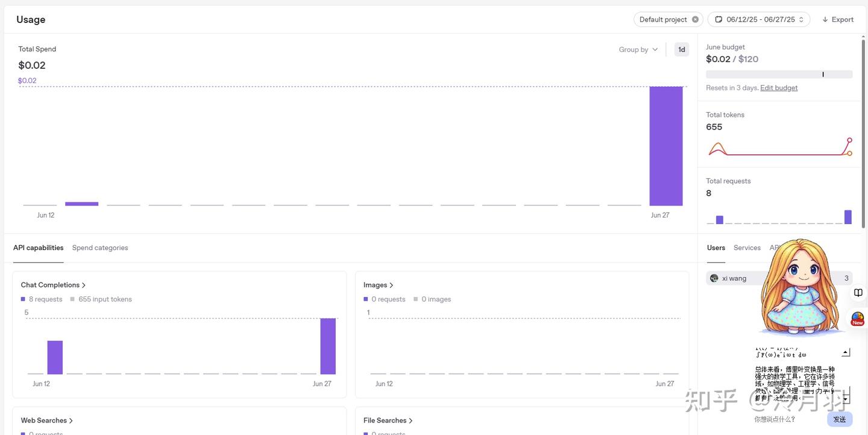Open the Chat Completions details link
The height and width of the screenshot is (435, 868).
point(54,285)
